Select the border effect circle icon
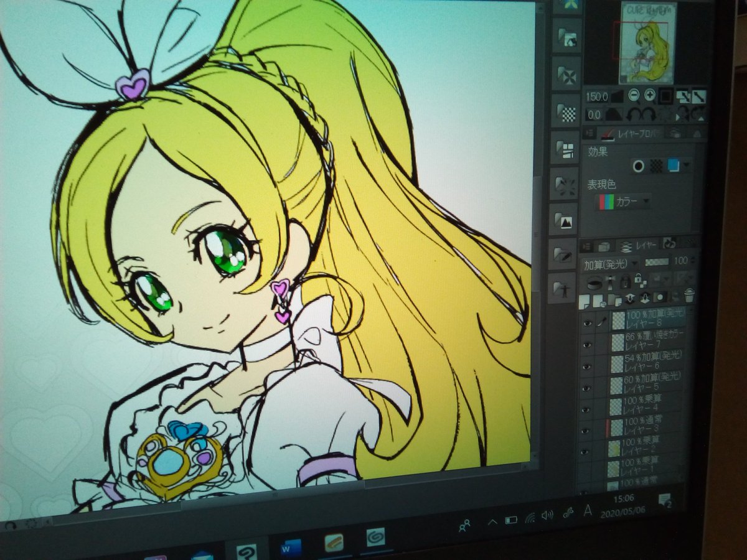 click(637, 166)
